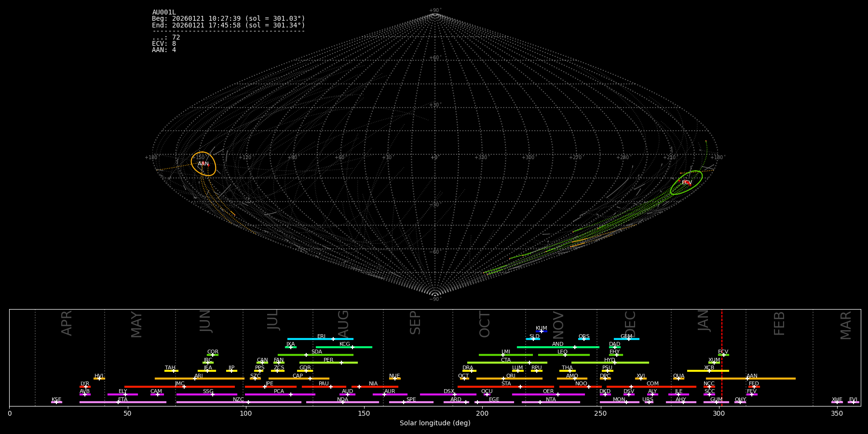Click the NTA shower label
868x434 pixels.
point(551,400)
